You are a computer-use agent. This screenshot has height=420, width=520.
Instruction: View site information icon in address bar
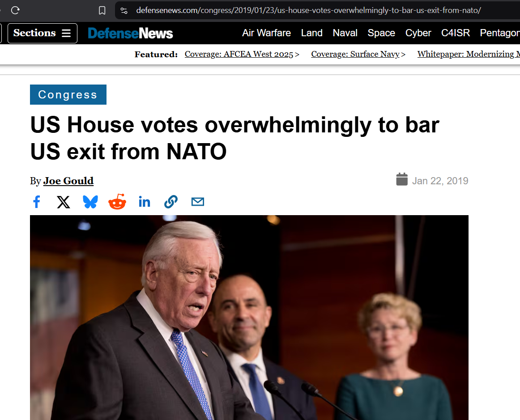(124, 11)
